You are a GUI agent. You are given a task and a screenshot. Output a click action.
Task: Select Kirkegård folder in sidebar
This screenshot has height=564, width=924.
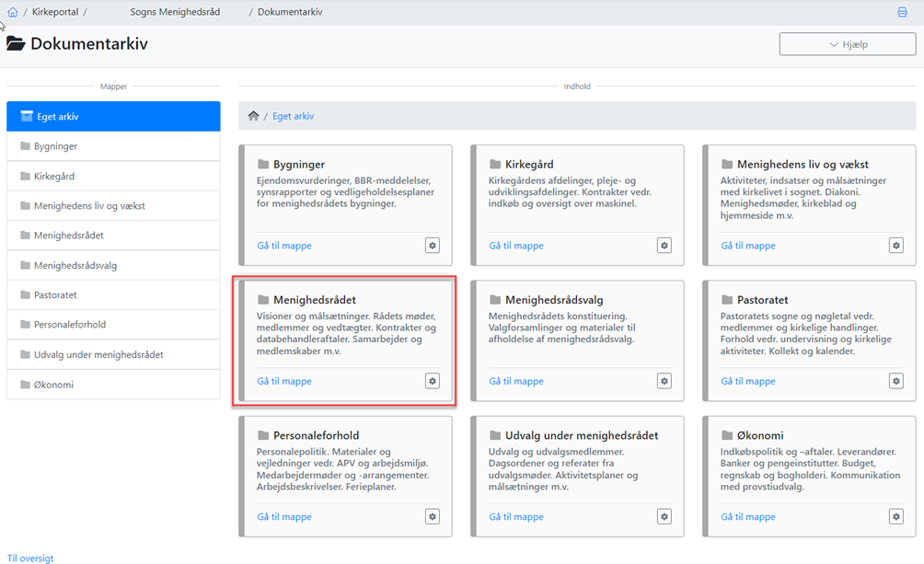113,176
